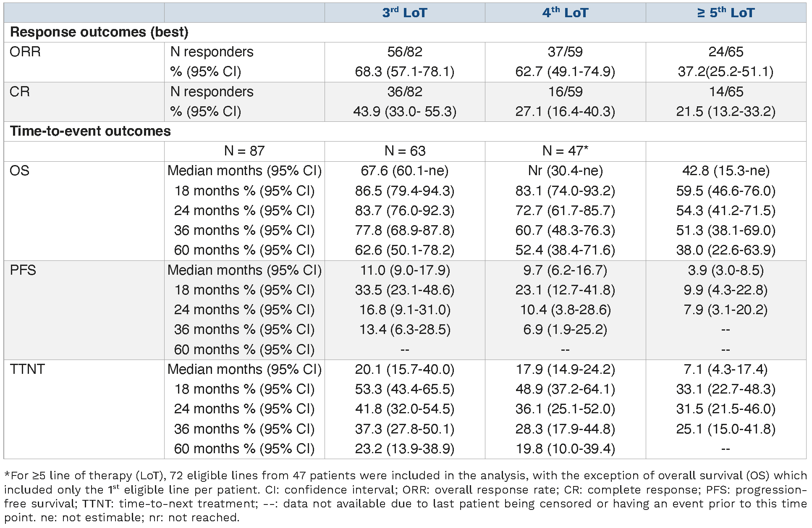Select the ≥ 5th LoT column header
812x528 pixels.
(726, 13)
